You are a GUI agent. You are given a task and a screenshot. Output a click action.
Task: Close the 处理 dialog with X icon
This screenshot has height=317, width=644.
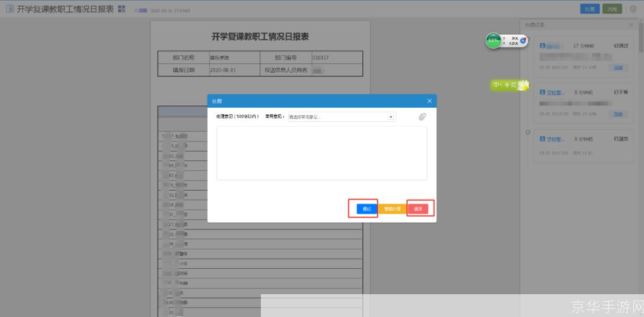(429, 101)
